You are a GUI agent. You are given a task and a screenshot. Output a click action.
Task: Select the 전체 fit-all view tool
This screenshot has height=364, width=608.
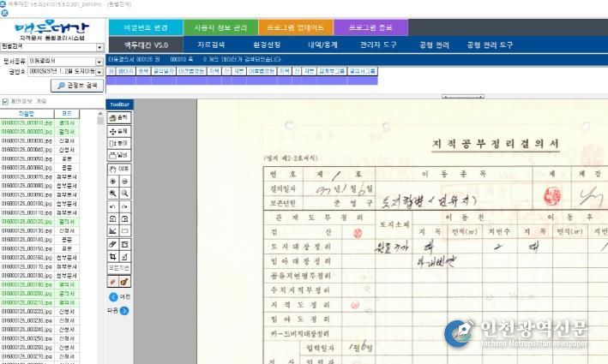point(119,130)
